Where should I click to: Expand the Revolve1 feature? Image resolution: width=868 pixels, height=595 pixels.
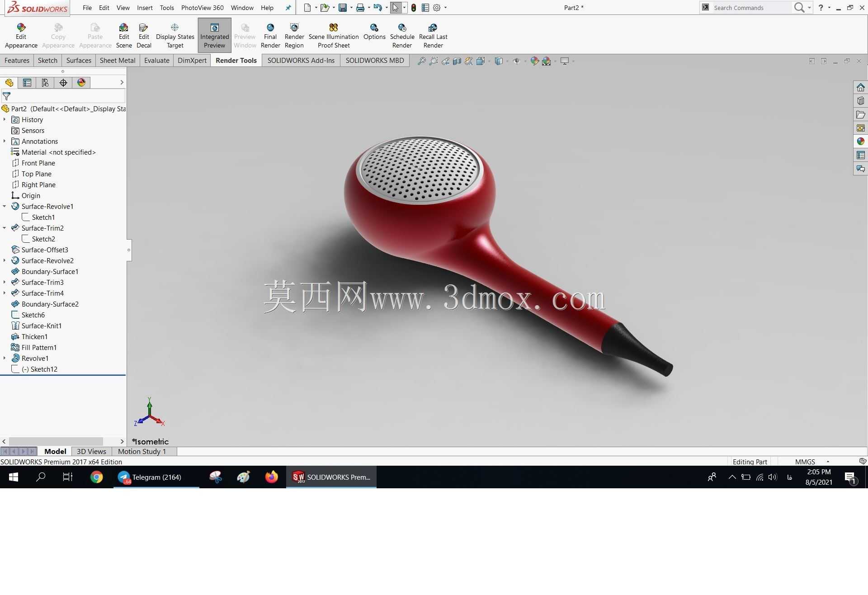coord(5,358)
